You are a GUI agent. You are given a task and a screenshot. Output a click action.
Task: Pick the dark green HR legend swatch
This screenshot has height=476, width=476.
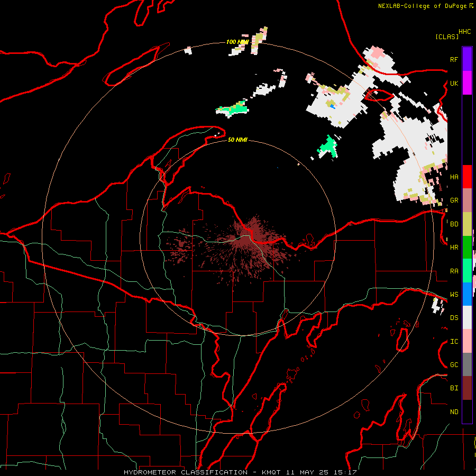click(467, 247)
